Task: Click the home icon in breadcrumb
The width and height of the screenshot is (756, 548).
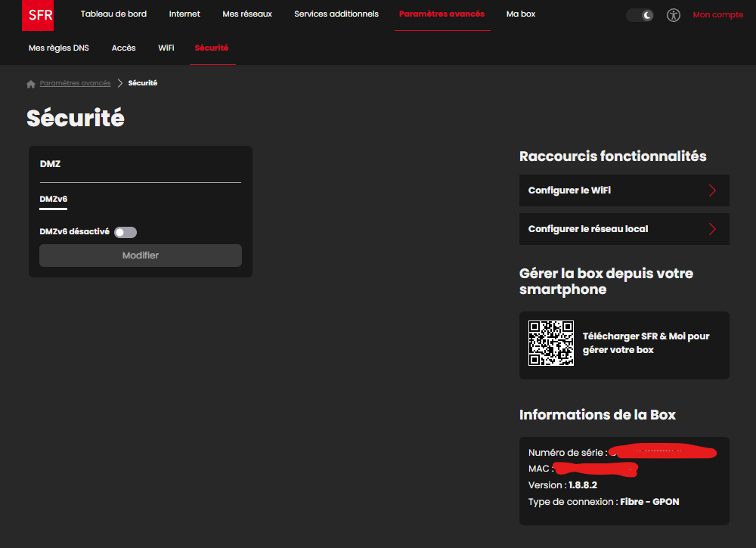Action: 31,84
